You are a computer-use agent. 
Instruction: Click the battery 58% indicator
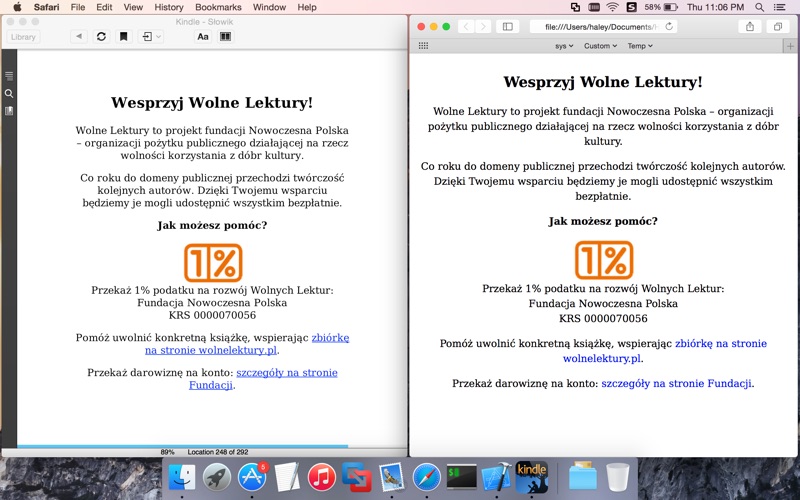661,7
